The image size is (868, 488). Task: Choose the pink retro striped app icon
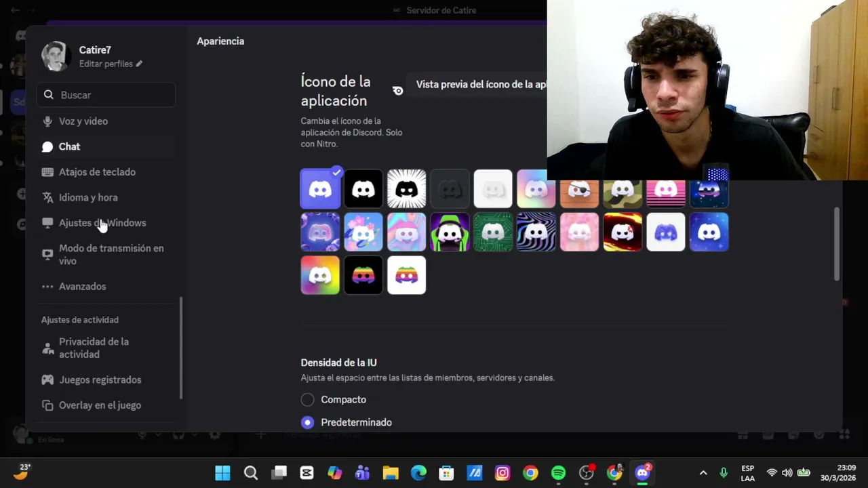click(666, 194)
